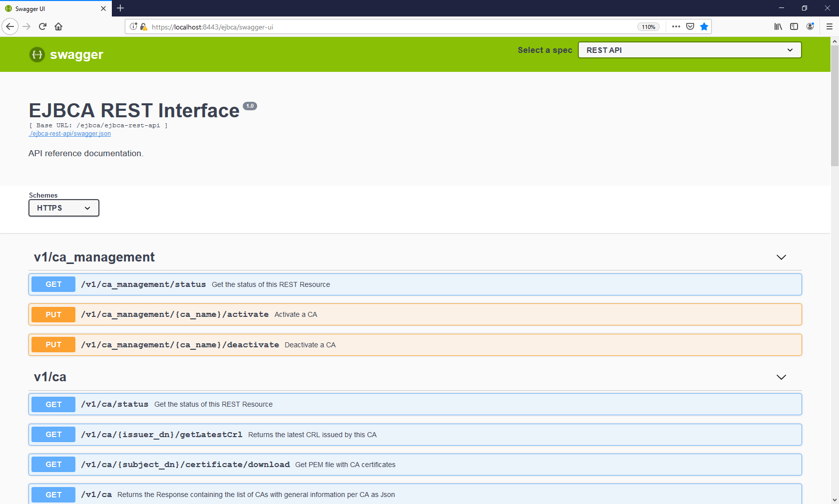Click the reload page icon
The height and width of the screenshot is (504, 839).
pyautogui.click(x=42, y=26)
